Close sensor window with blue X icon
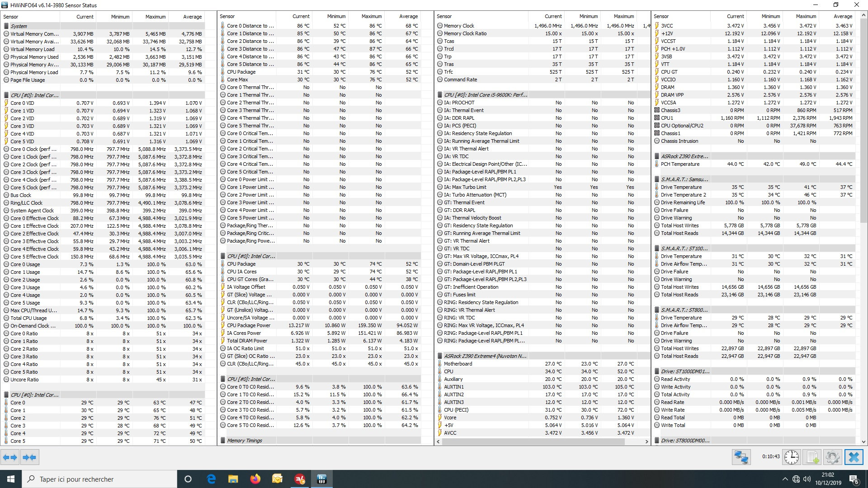868x488 pixels. (x=854, y=457)
